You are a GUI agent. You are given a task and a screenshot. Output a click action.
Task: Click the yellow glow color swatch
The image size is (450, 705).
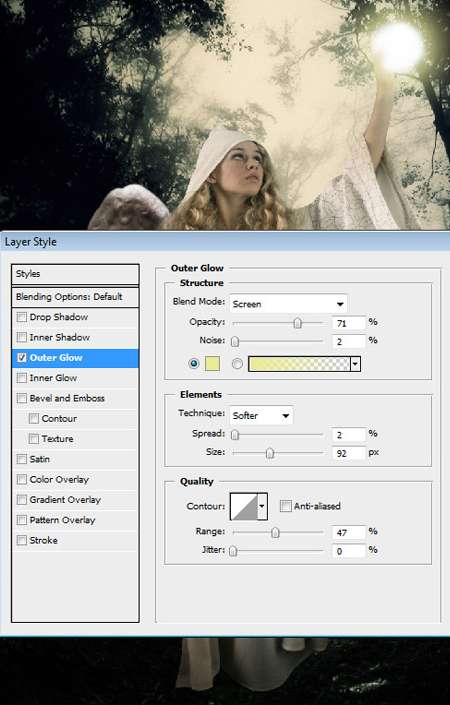coord(212,364)
